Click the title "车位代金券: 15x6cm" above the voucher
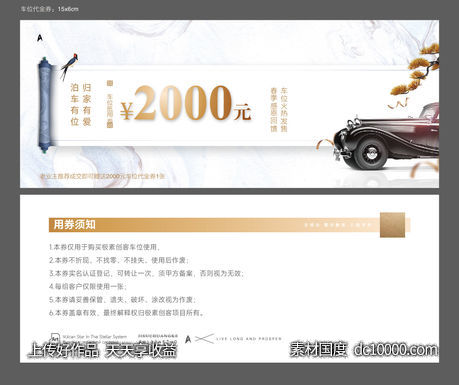Viewport: 459px width, 385px height. (x=50, y=9)
